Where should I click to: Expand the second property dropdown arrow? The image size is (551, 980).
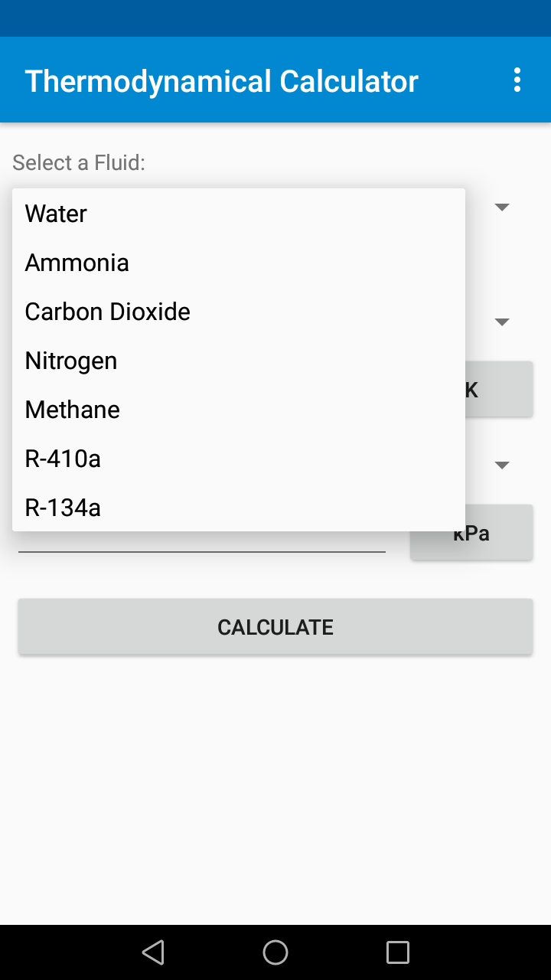pos(502,465)
